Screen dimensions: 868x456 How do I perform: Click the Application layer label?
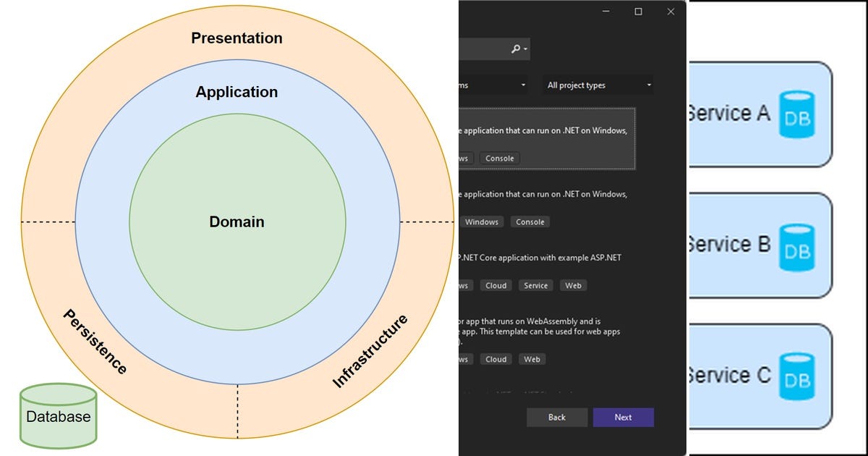[237, 92]
